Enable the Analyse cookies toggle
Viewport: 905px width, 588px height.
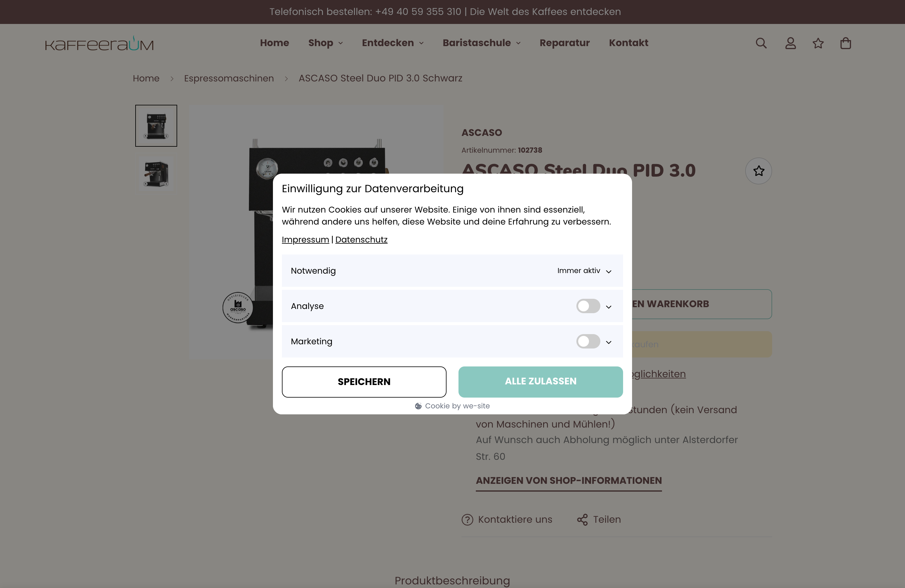tap(588, 306)
